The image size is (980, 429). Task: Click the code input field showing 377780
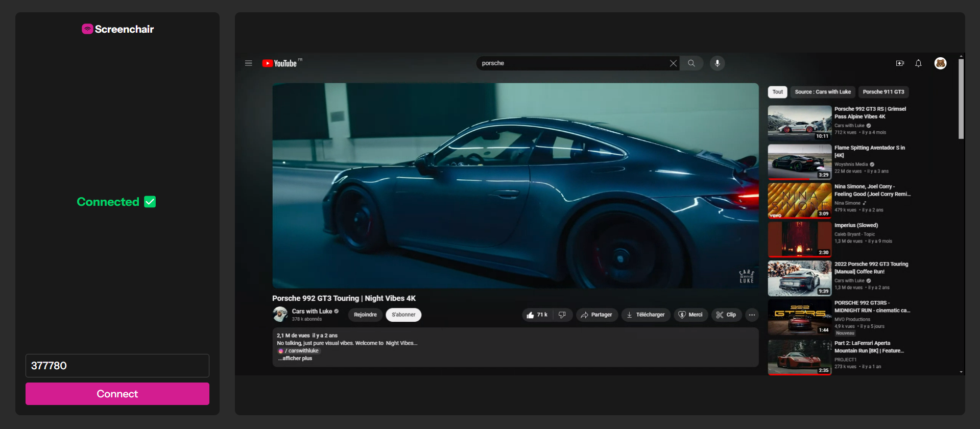[117, 366]
